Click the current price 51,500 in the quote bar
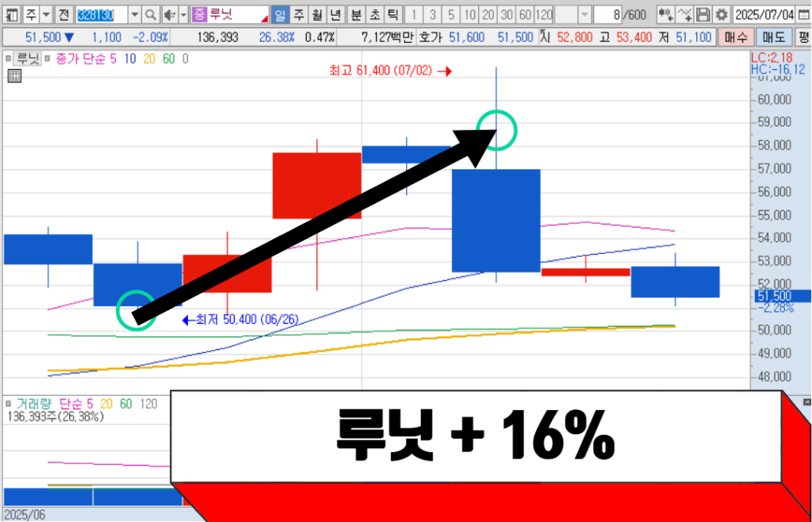The width and height of the screenshot is (812, 522). [x=44, y=37]
